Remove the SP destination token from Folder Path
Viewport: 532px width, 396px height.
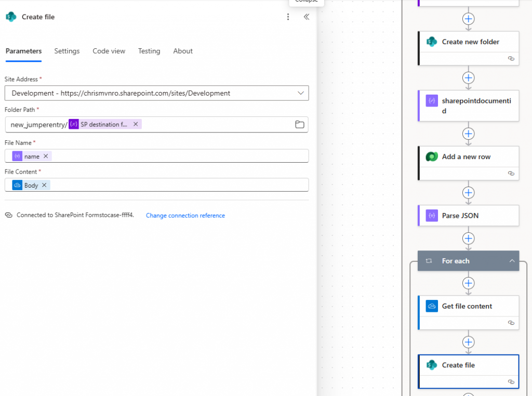click(136, 124)
